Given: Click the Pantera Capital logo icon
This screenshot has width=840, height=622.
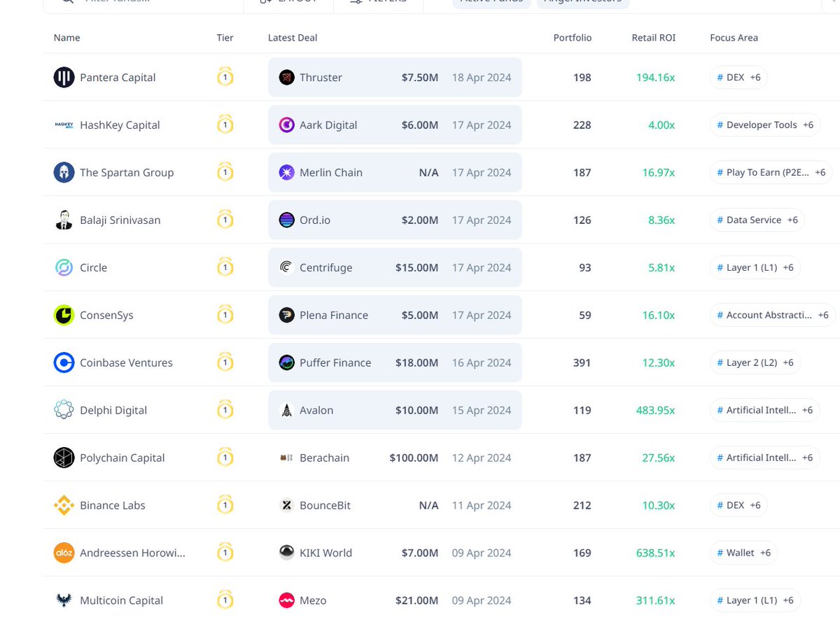Looking at the screenshot, I should click(64, 78).
